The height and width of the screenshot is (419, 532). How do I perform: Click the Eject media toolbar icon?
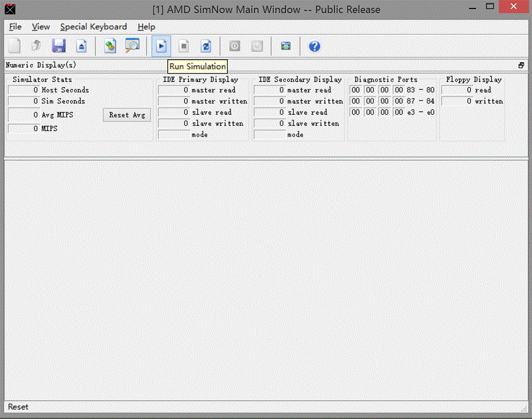point(81,46)
